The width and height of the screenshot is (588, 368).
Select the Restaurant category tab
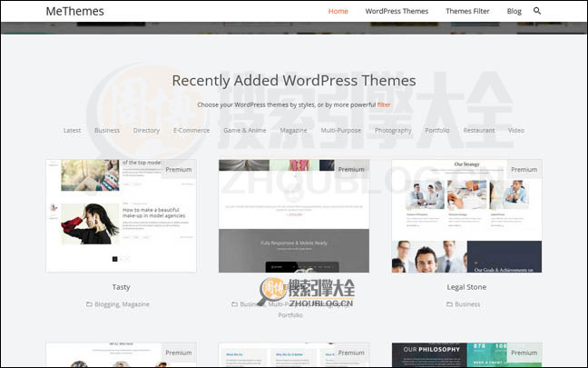coord(479,130)
